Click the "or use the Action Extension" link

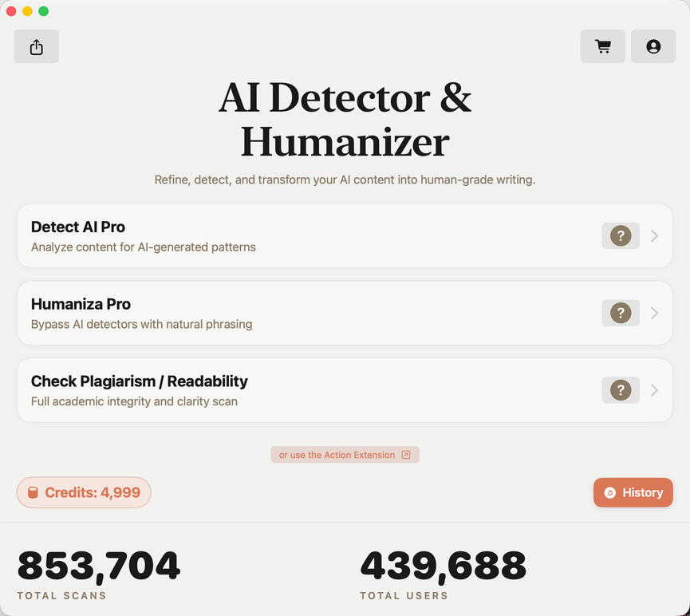point(337,455)
